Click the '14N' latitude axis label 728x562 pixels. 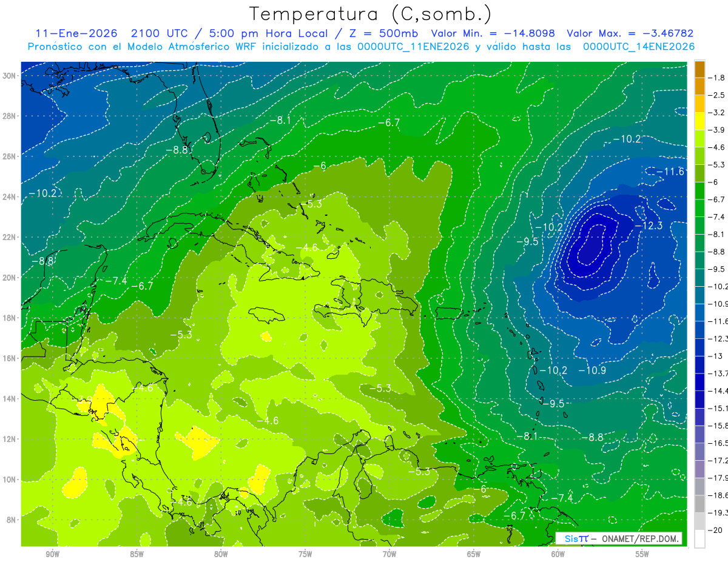[x=10, y=398]
